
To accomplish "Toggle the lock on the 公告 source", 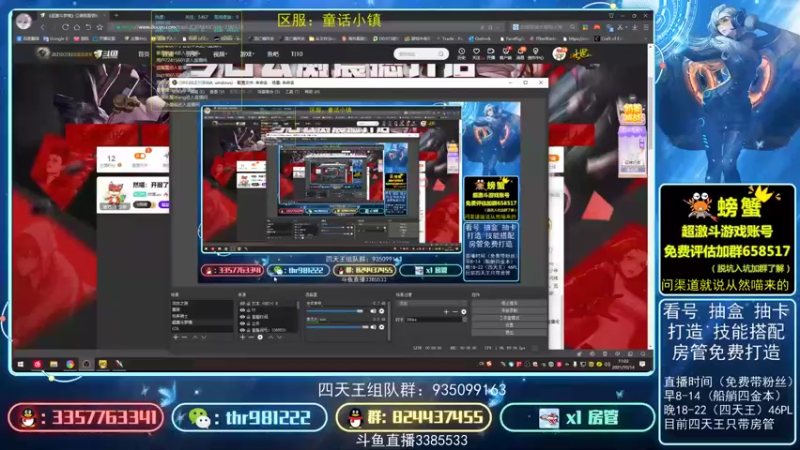I will click(248, 323).
